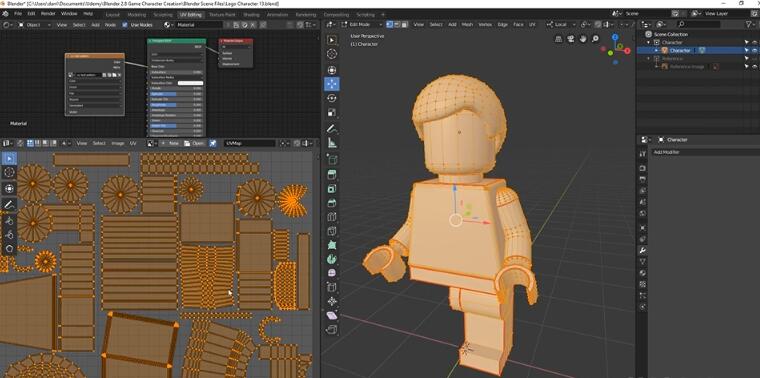This screenshot has width=760, height=378.
Task: Select the Spin tool
Action: (x=332, y=259)
